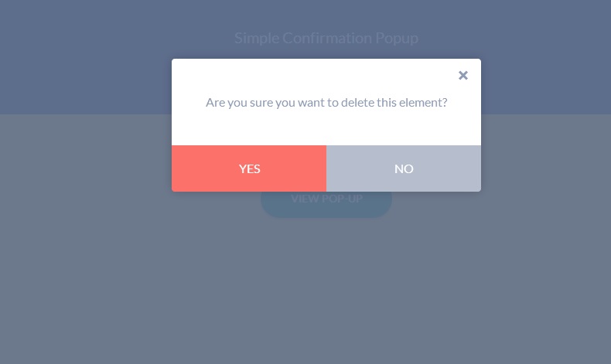This screenshot has height=364, width=611.
Task: Choose NO to keep this element
Action: pos(404,168)
